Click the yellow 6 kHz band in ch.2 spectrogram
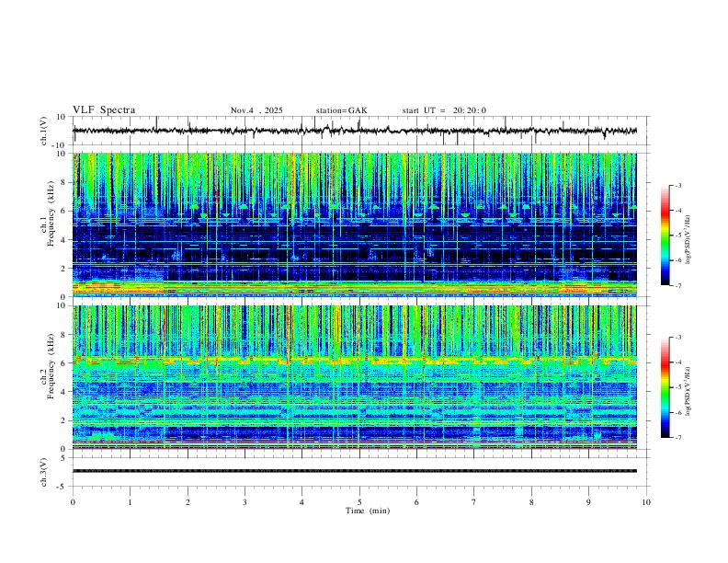 [355, 361]
